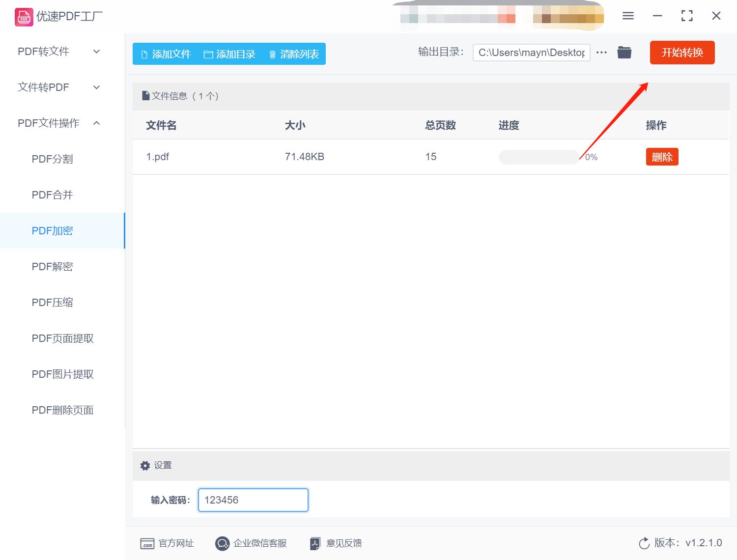Select PDF解密 in the sidebar
The width and height of the screenshot is (737, 560).
[x=52, y=266]
